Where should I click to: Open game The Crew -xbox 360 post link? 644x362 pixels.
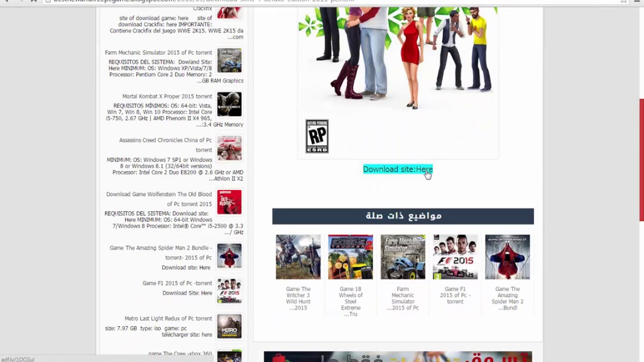(180, 354)
